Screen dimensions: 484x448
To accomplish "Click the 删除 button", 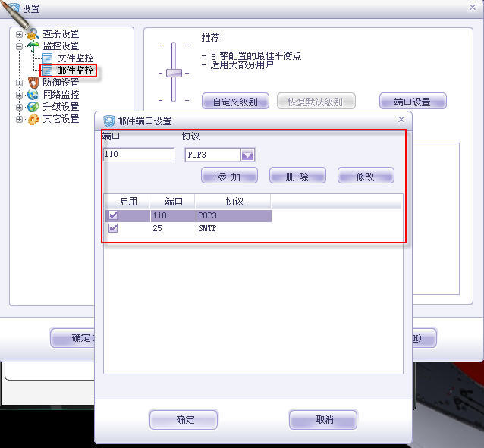I will (x=297, y=176).
